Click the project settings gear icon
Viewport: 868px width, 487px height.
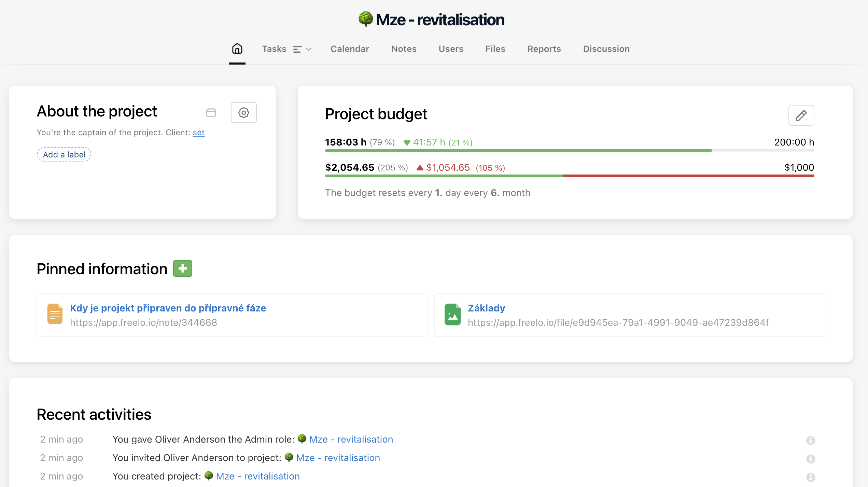point(243,113)
